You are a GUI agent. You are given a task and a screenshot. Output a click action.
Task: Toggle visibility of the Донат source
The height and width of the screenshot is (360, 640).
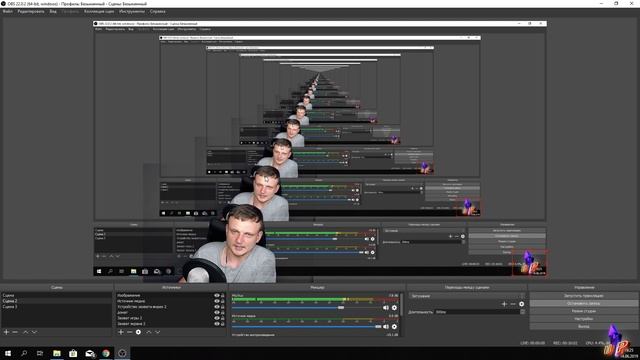pos(217,313)
